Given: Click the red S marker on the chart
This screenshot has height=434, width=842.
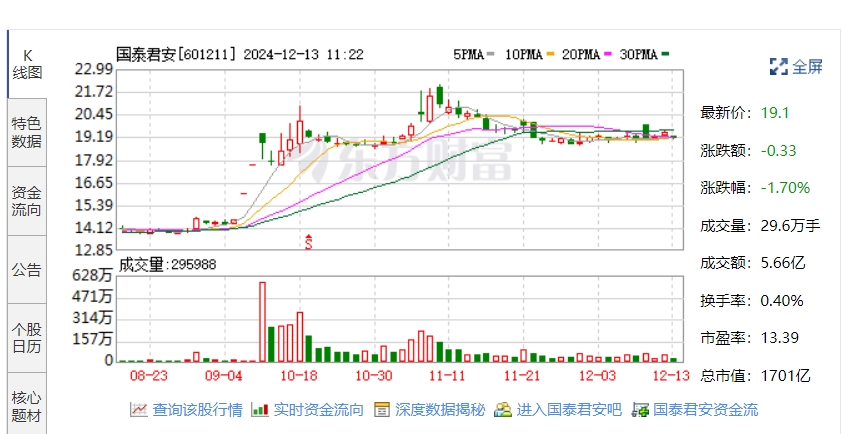Looking at the screenshot, I should click(309, 242).
